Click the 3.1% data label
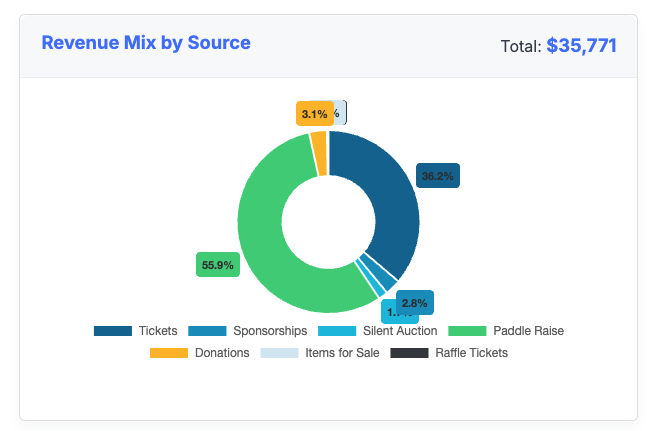 tap(315, 113)
